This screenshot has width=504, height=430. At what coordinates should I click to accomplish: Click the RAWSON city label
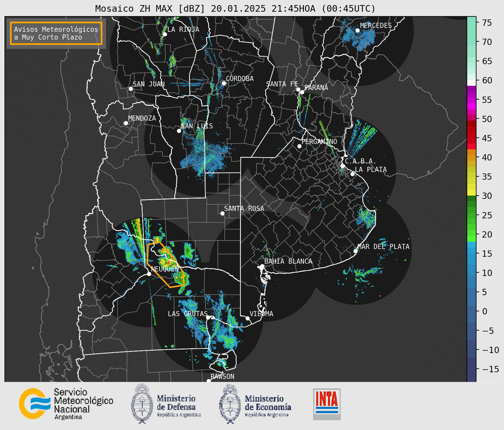[222, 376]
